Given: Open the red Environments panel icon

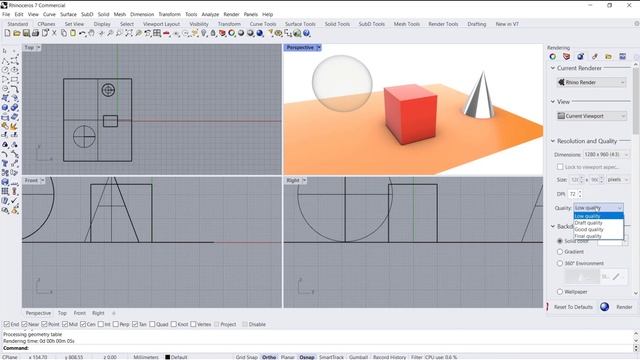Looking at the screenshot, I should [567, 57].
